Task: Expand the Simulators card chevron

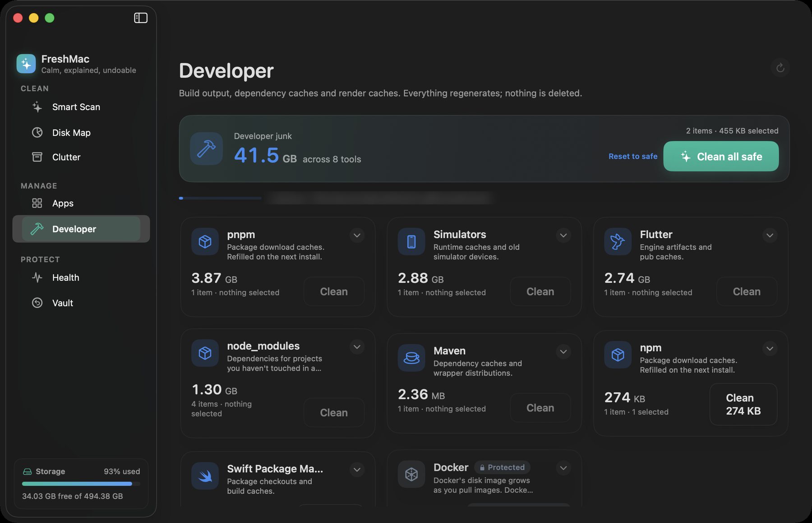Action: coord(563,235)
